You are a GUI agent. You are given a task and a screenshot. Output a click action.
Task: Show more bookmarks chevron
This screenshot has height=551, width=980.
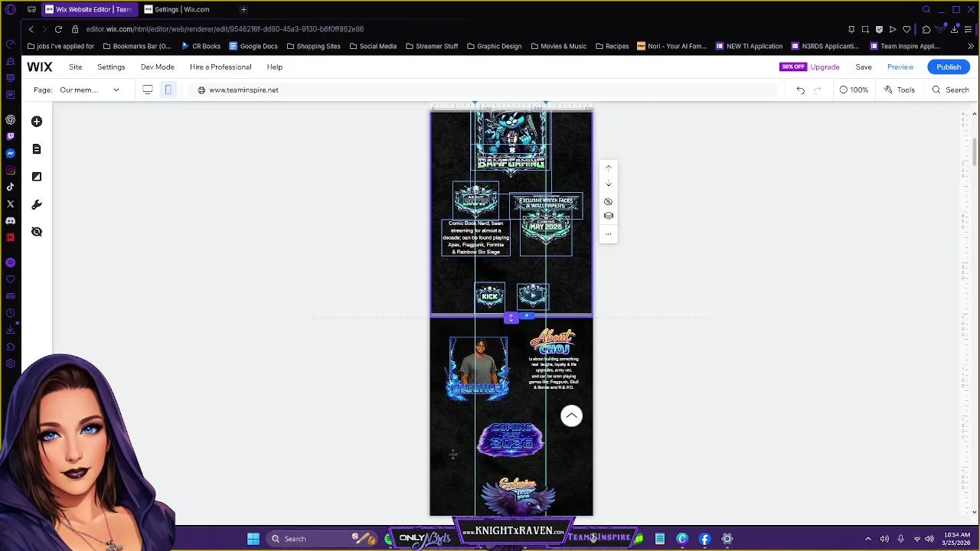click(x=971, y=46)
